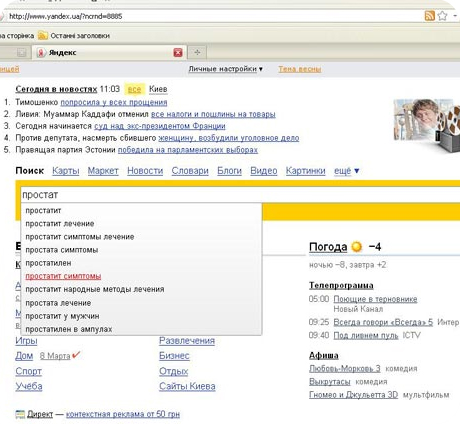Image resolution: width=460 pixels, height=424 pixels.
Task: Select the Яндекс browser tab
Action: (109, 52)
